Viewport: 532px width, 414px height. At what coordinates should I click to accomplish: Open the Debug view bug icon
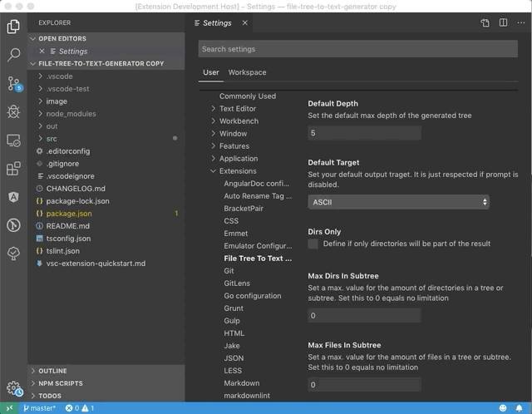pyautogui.click(x=13, y=111)
